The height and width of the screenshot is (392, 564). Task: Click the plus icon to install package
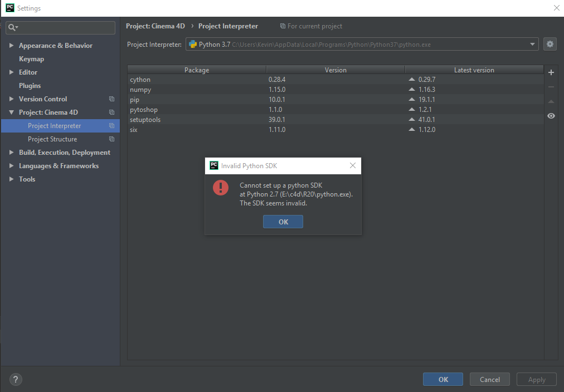(x=551, y=72)
